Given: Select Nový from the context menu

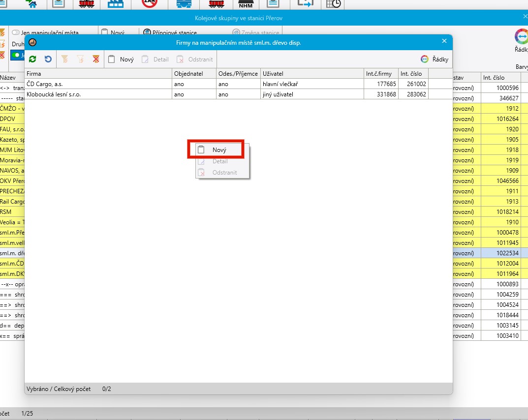Looking at the screenshot, I should coord(219,150).
